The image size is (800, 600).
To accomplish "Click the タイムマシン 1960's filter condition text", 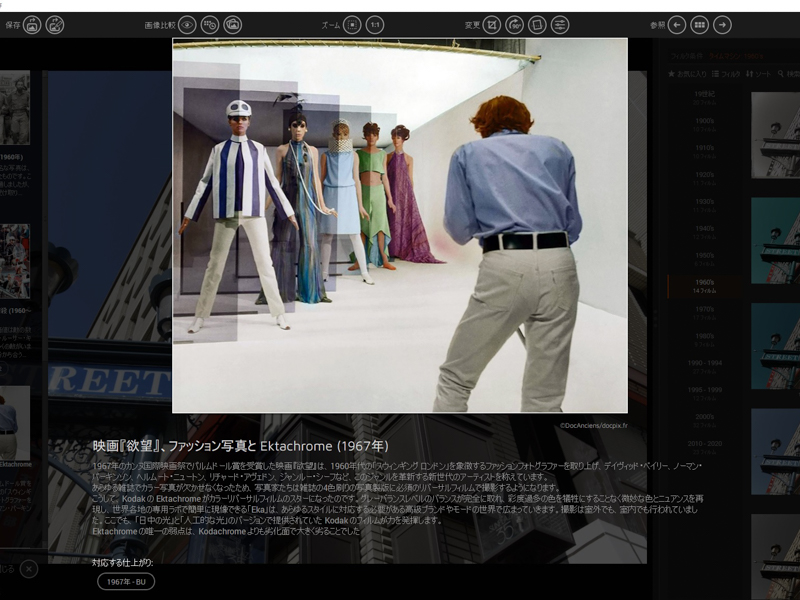I will (x=736, y=56).
